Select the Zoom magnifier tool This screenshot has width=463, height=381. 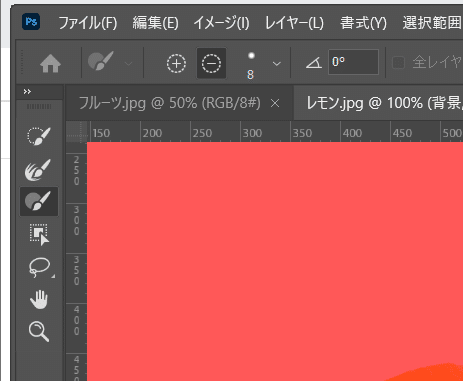[x=39, y=331]
